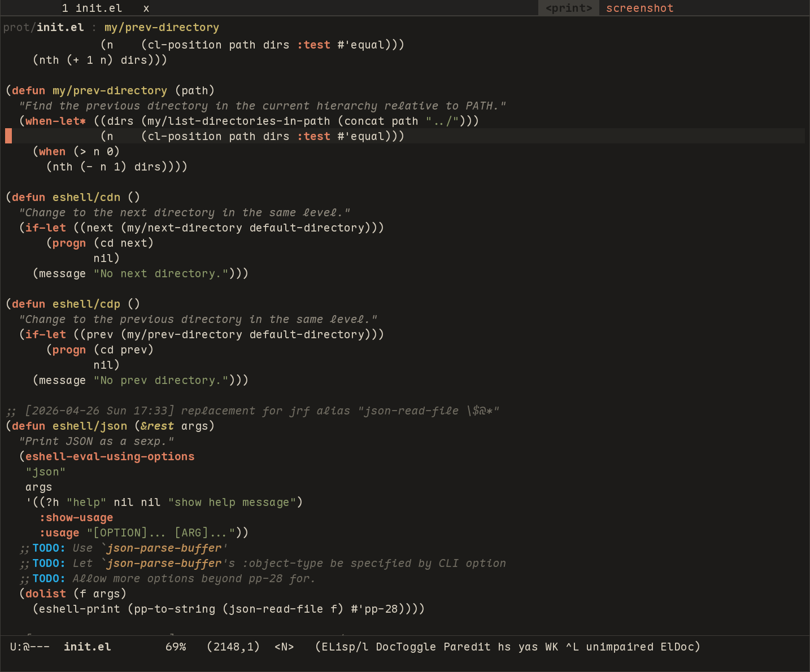Click docstring "Change to the next directory…"
Screen dimensions: 810x672
point(185,212)
